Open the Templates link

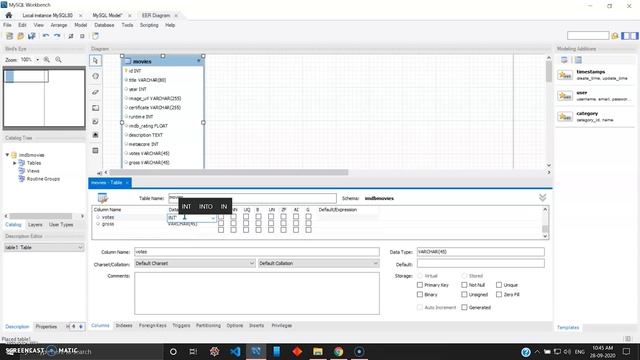pos(568,327)
